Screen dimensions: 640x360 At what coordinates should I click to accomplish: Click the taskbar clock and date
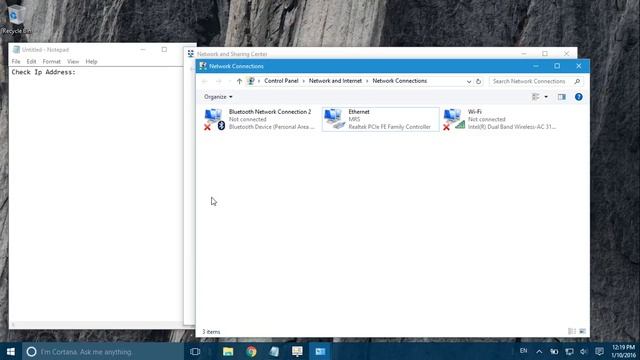point(623,351)
